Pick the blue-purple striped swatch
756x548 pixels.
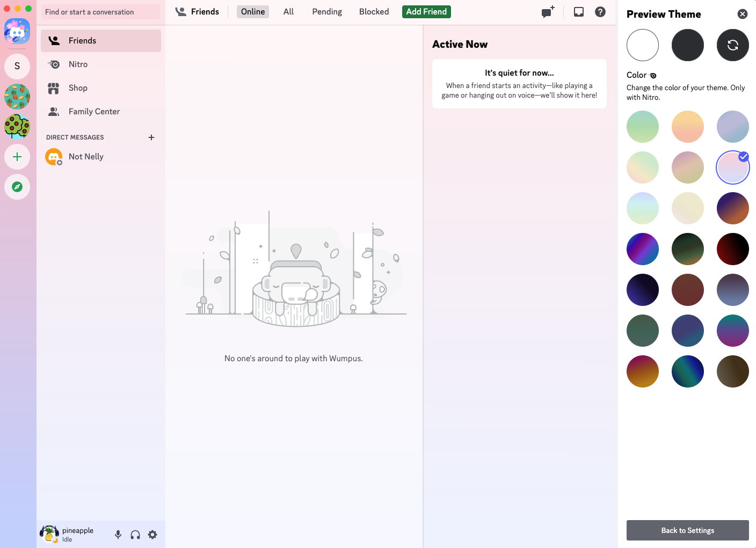point(643,249)
